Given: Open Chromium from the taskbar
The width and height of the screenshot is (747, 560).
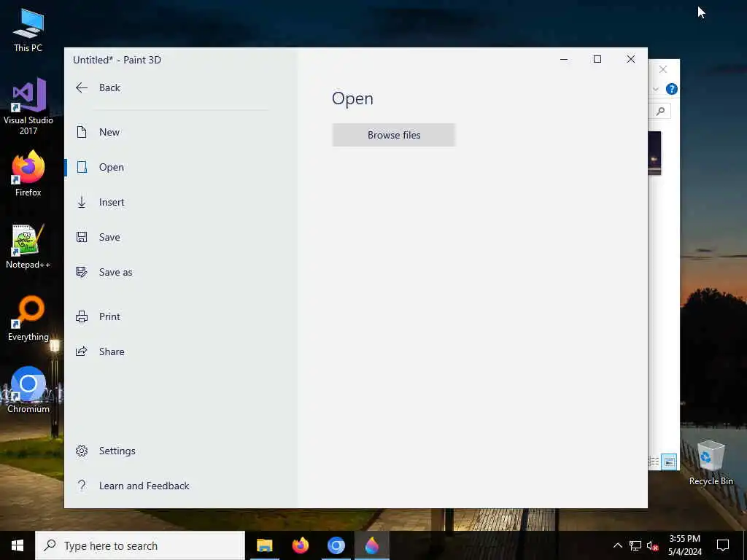Looking at the screenshot, I should click(x=336, y=545).
